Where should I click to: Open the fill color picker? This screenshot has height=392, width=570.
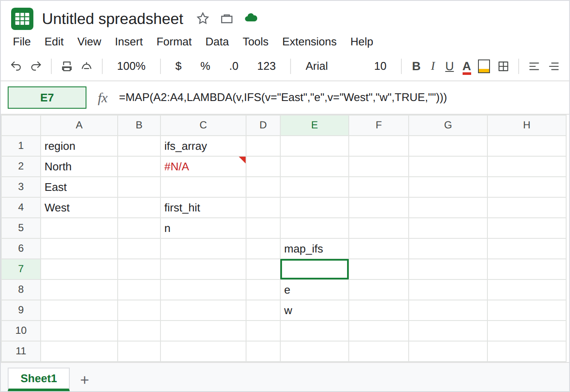click(x=484, y=66)
